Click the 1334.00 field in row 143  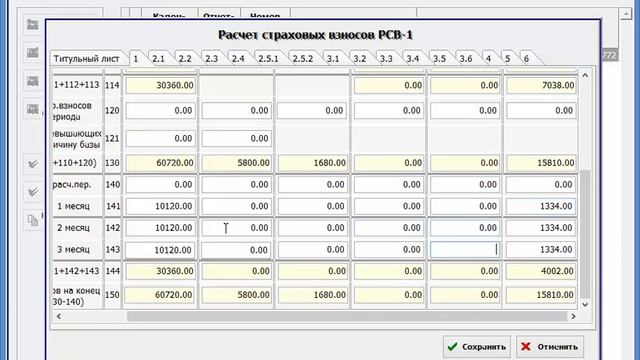click(541, 250)
